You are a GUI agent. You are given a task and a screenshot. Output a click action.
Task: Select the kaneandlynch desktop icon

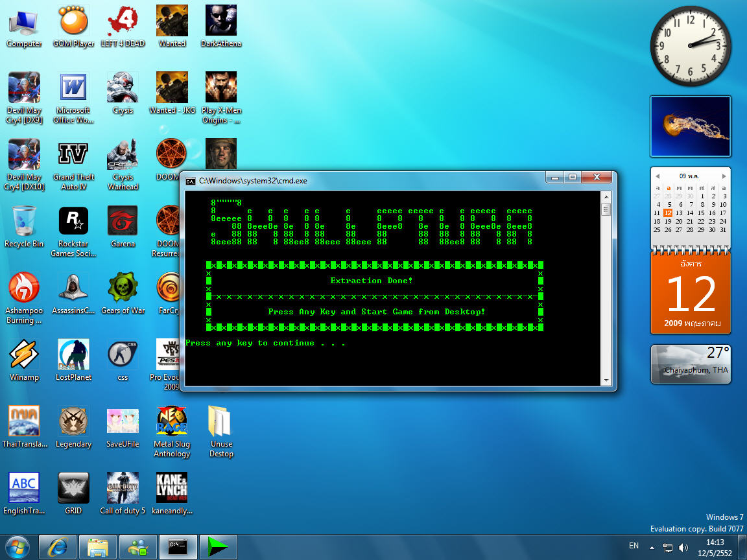click(172, 494)
